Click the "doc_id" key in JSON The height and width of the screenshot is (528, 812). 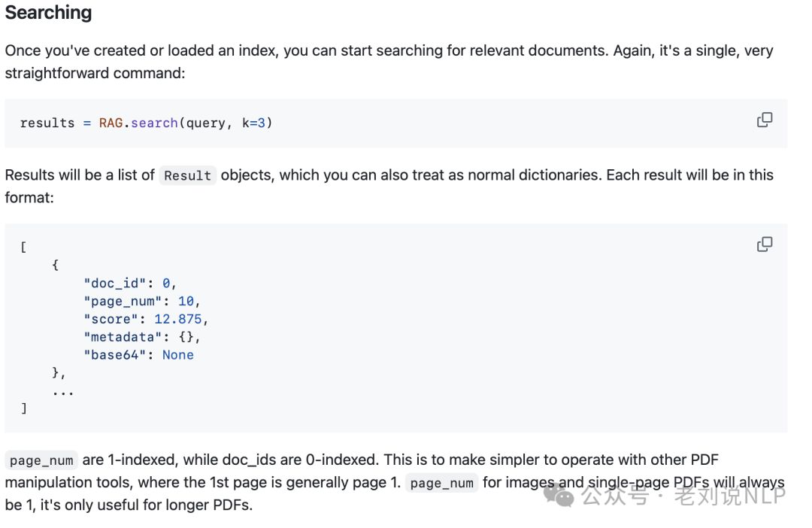pyautogui.click(x=115, y=284)
